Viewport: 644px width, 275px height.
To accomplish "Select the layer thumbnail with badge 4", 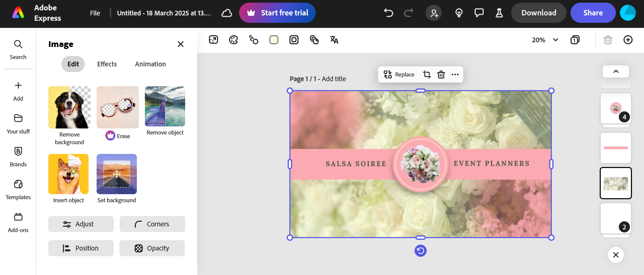I will (616, 109).
